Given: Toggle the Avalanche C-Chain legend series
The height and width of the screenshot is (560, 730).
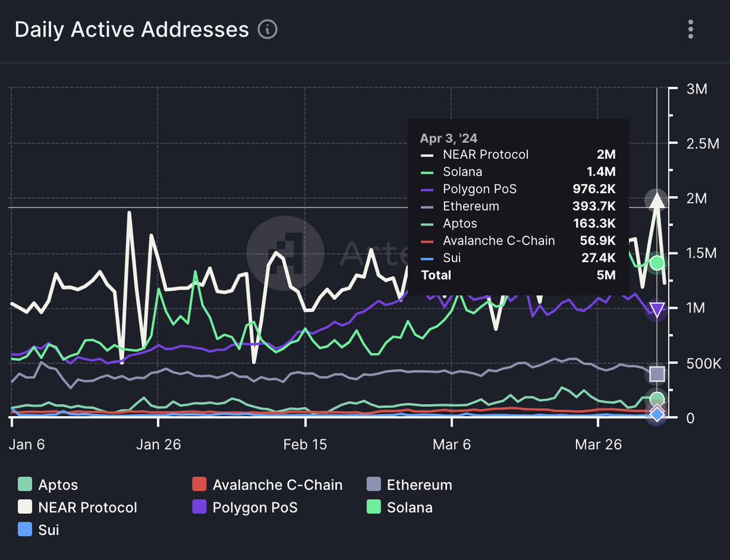Looking at the screenshot, I should click(267, 485).
